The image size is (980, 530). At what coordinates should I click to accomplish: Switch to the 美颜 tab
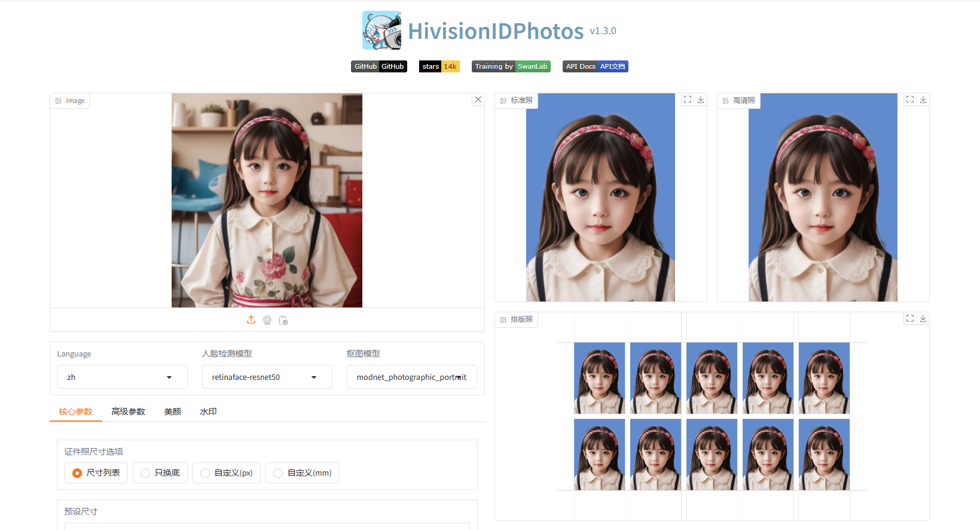coord(173,412)
